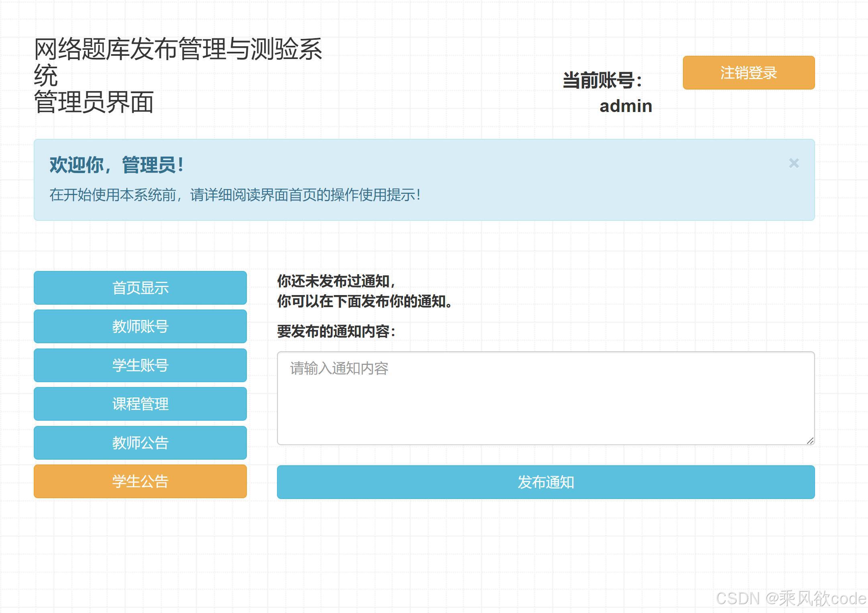868x613 pixels.
Task: Click the admin username text
Action: point(626,106)
